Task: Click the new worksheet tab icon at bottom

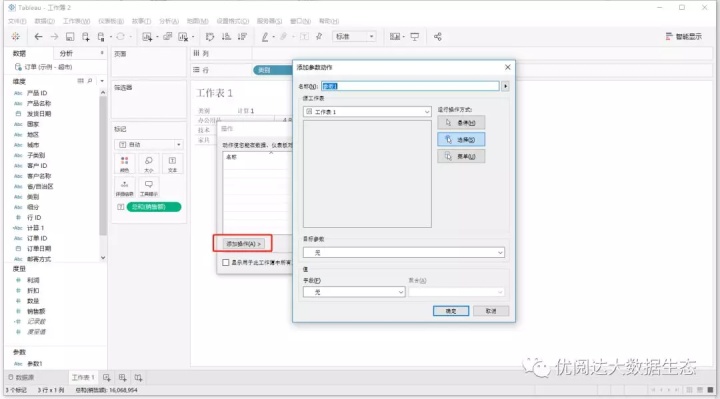Action: 107,377
